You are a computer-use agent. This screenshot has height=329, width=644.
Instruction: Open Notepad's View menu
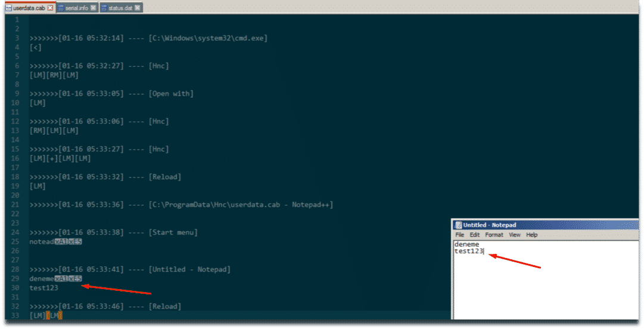pyautogui.click(x=515, y=235)
